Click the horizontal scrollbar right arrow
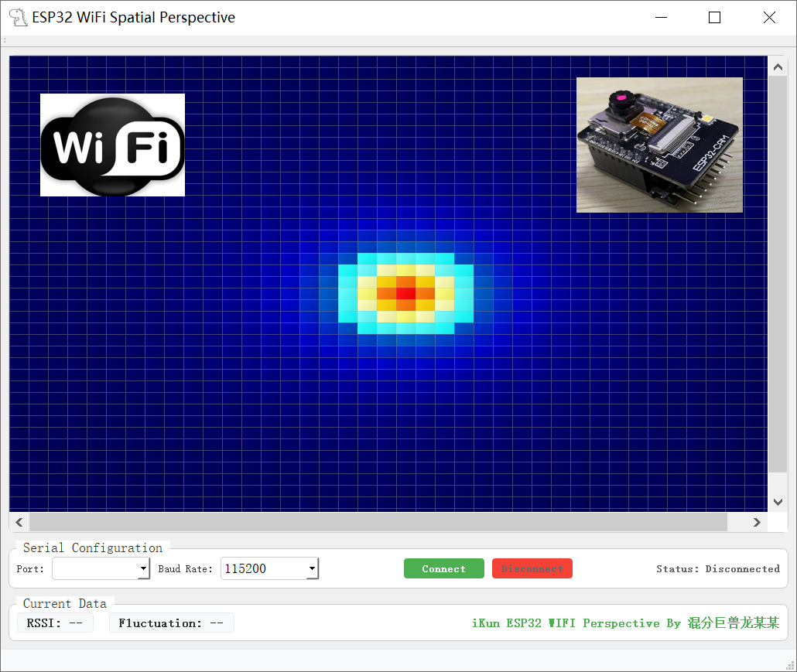 click(757, 522)
